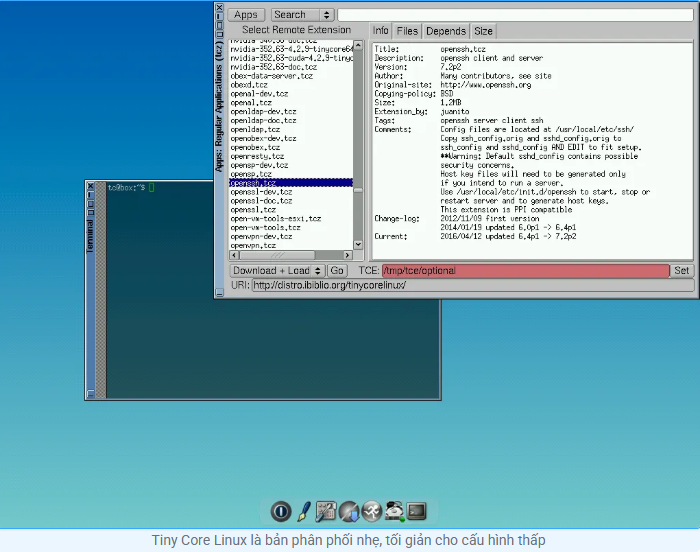Switch to the Info tab
Screen dimensions: 700x552
pyautogui.click(x=380, y=31)
